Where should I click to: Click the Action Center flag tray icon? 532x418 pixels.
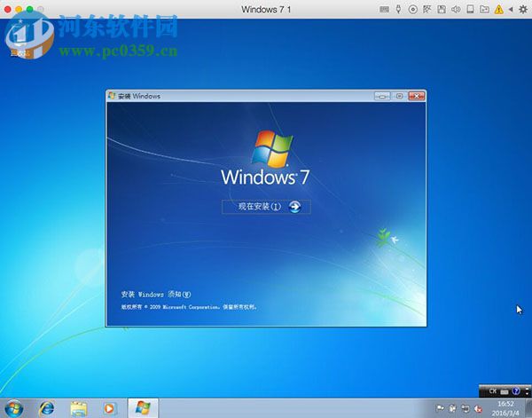click(440, 408)
